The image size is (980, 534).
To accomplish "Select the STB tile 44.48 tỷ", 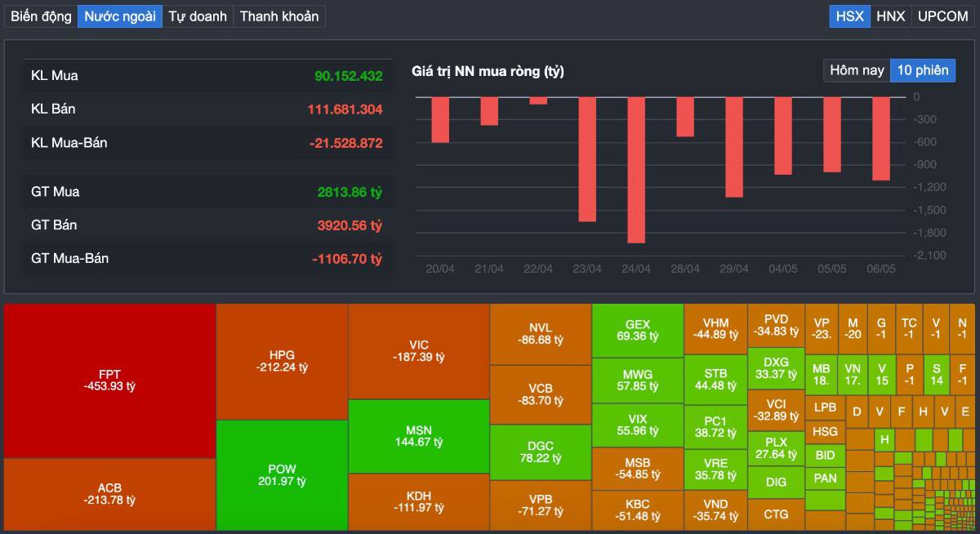I will [x=715, y=380].
